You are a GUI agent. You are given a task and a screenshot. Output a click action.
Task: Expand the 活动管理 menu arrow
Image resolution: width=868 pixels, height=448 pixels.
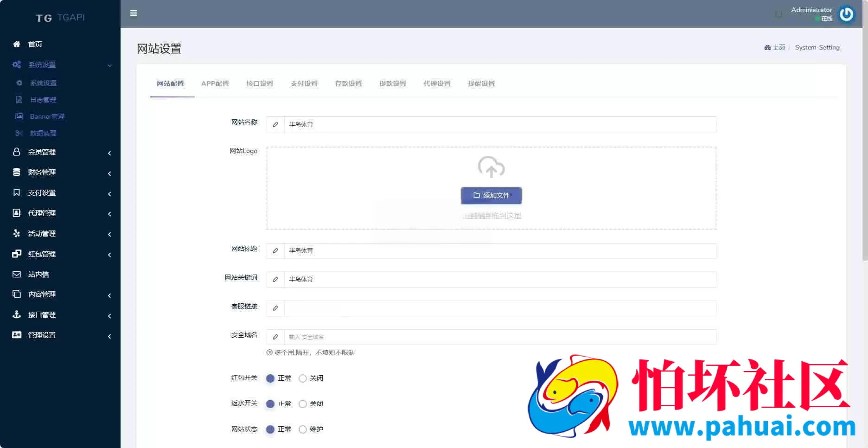(109, 234)
